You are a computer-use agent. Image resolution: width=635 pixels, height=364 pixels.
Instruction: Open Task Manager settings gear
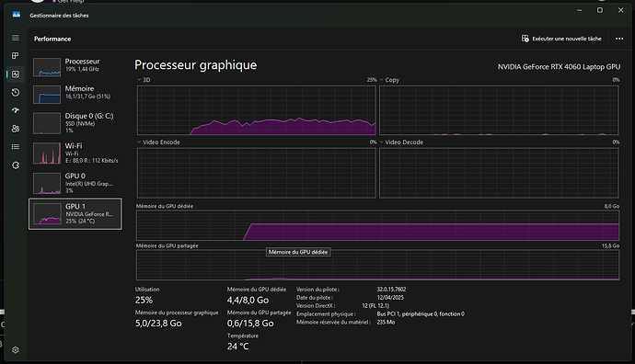click(x=16, y=350)
